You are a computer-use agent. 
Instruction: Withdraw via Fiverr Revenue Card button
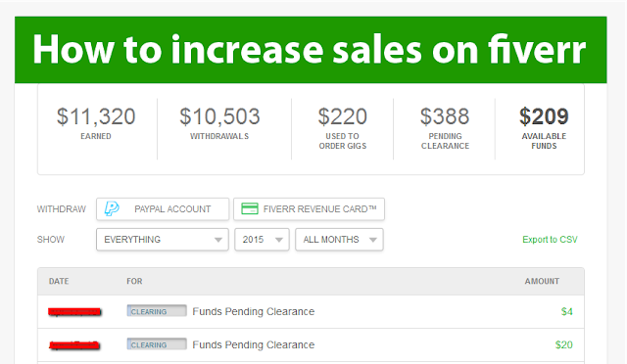pyautogui.click(x=310, y=209)
